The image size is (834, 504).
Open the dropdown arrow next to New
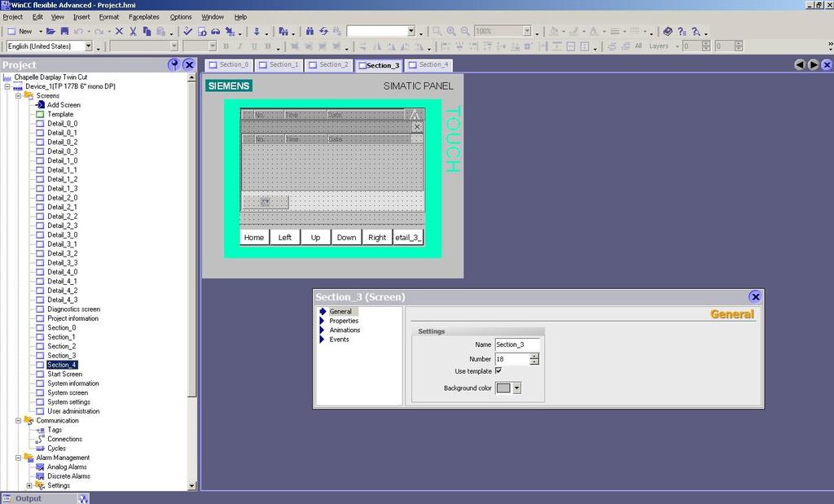pos(41,32)
